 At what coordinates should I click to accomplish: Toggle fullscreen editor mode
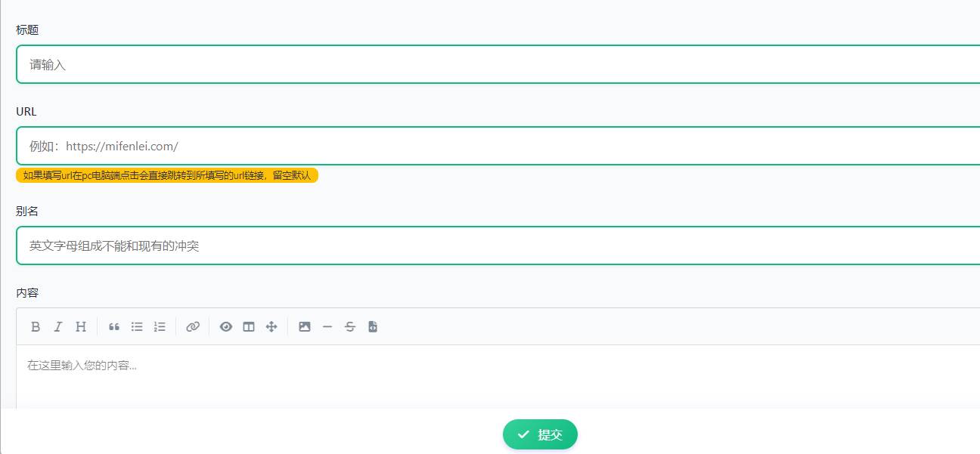point(271,326)
